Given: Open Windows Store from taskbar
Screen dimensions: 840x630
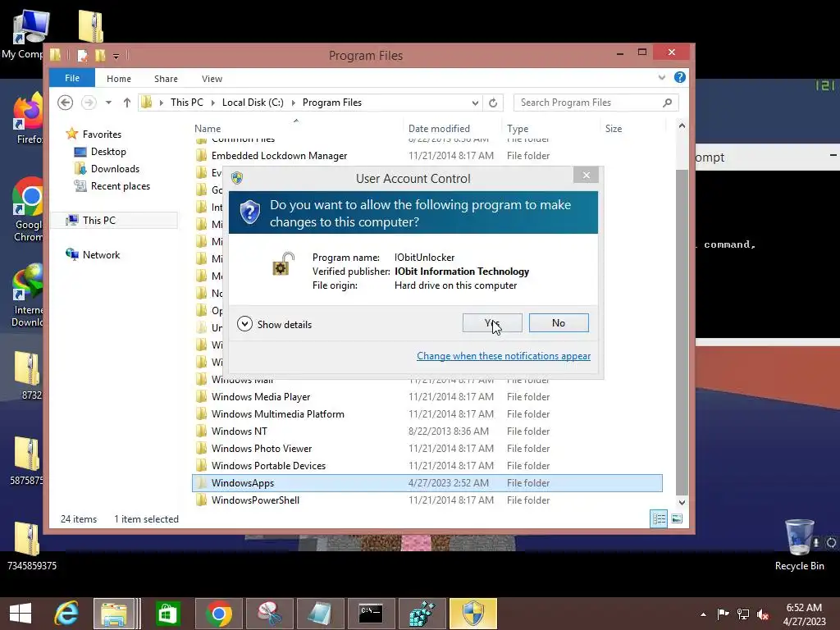Looking at the screenshot, I should point(167,614).
